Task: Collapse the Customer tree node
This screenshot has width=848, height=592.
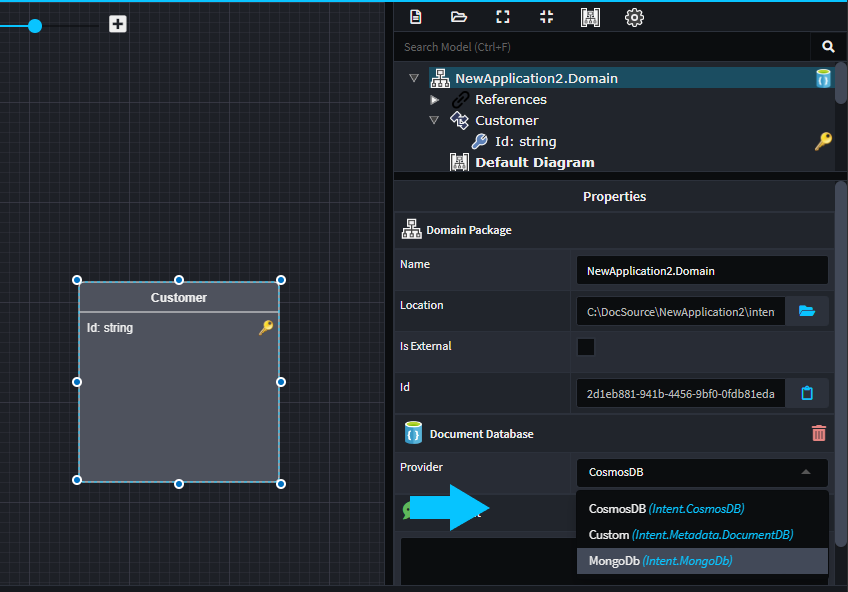Action: pos(434,120)
